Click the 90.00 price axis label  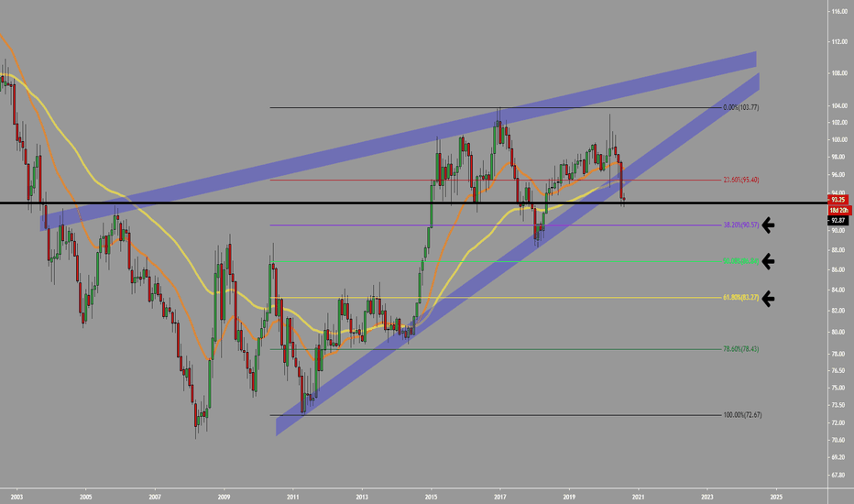[839, 231]
